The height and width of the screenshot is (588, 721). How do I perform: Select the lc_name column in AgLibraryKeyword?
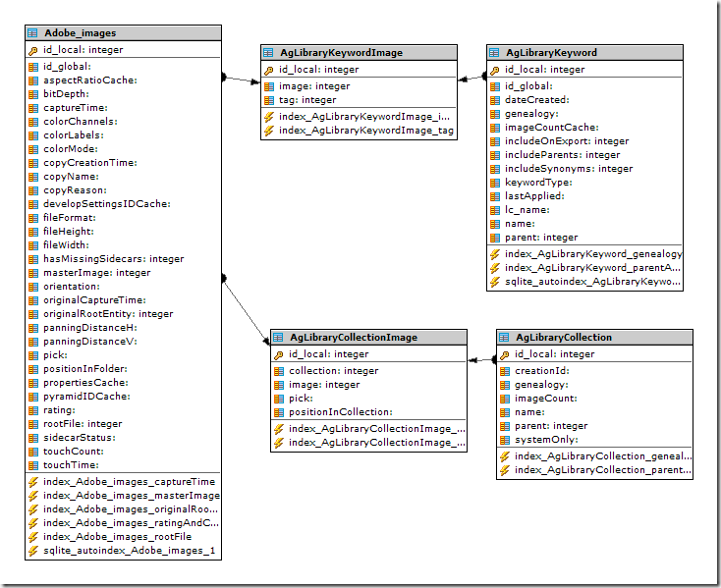pos(527,210)
